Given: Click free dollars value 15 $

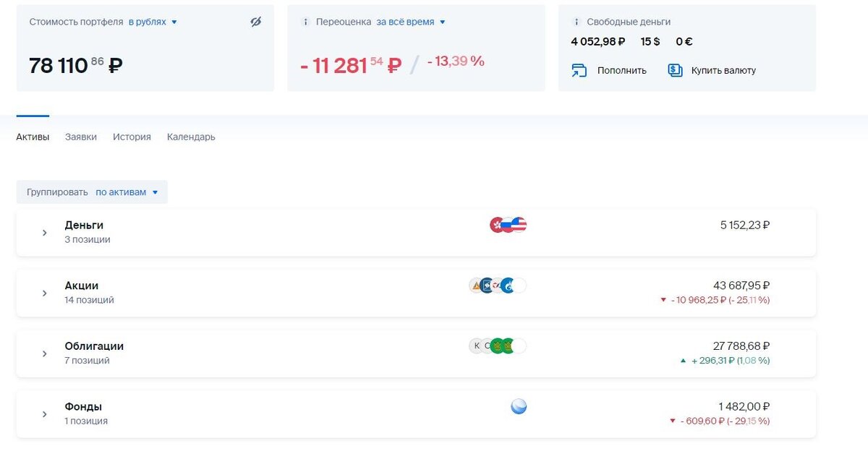Looking at the screenshot, I should coord(650,42).
